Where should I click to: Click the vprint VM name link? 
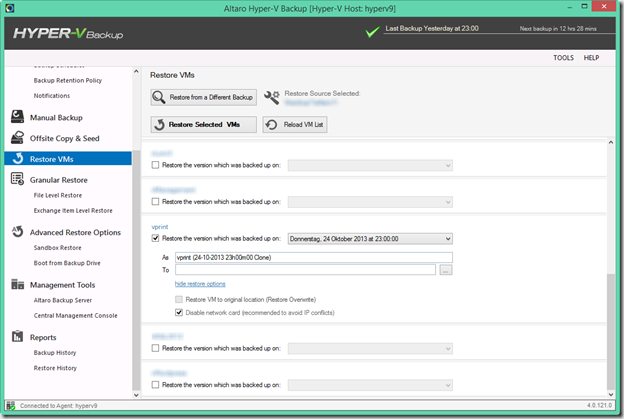tap(160, 226)
